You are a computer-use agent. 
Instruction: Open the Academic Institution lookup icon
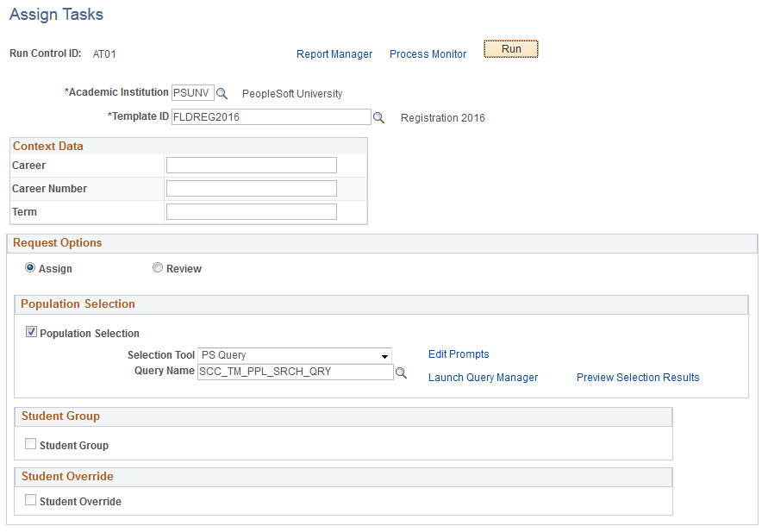pyautogui.click(x=222, y=92)
